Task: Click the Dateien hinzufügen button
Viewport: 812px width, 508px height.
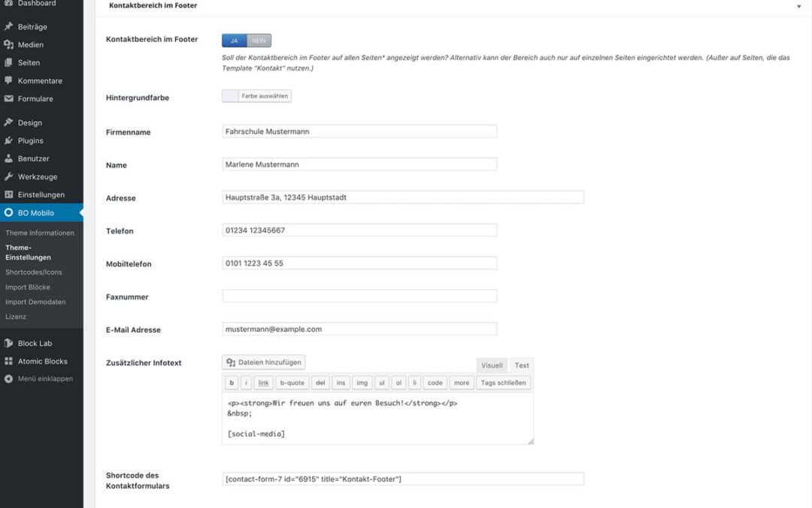Action: click(x=264, y=363)
